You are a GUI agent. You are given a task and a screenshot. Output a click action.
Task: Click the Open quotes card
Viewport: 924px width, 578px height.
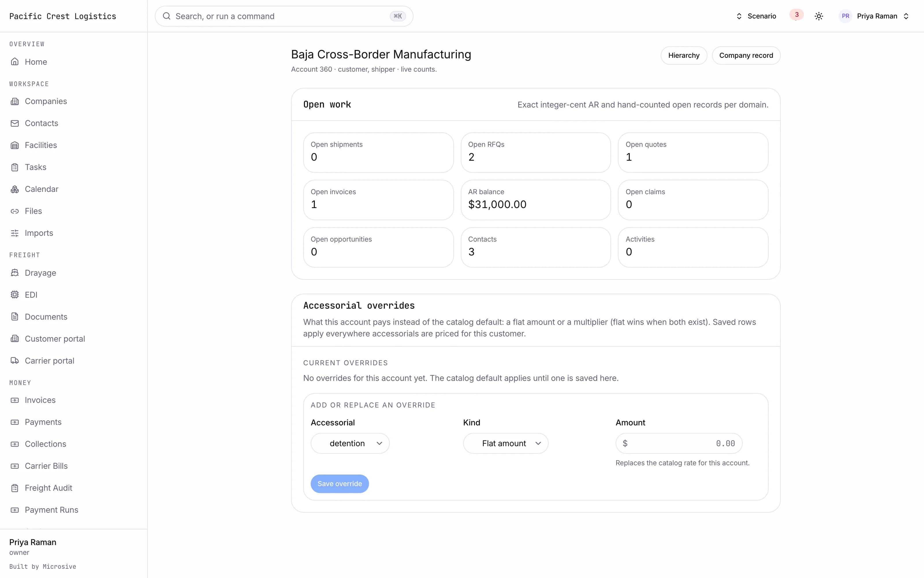point(693,153)
